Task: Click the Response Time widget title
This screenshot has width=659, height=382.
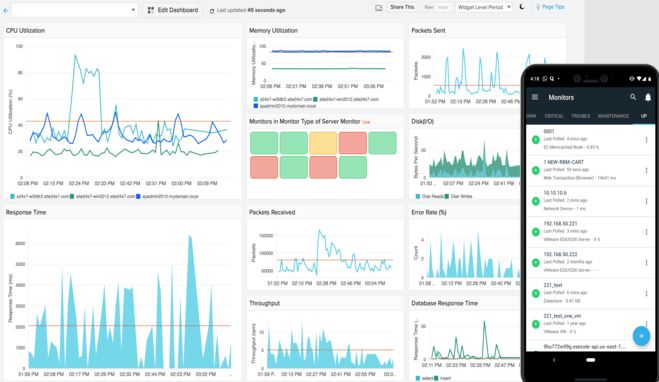Action: (26, 212)
